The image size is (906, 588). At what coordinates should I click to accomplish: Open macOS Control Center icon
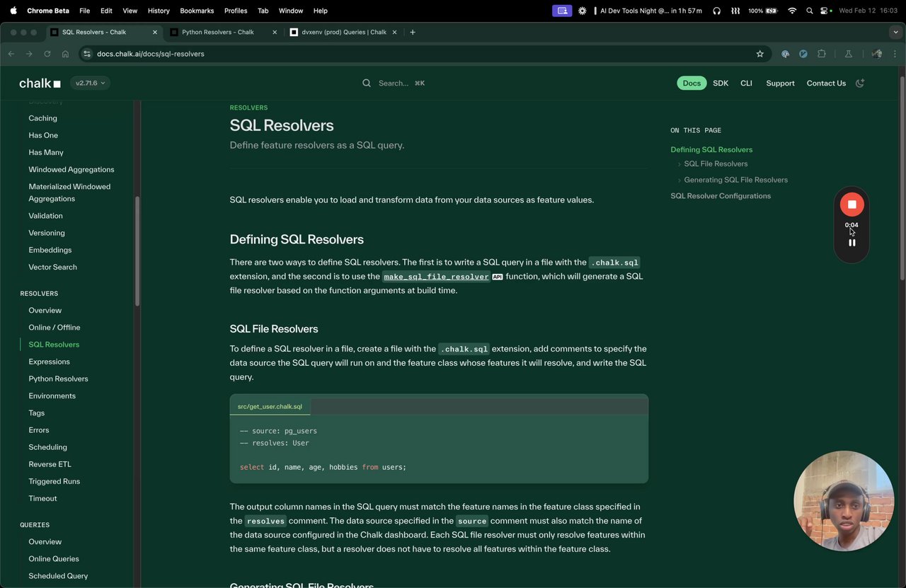pyautogui.click(x=825, y=11)
